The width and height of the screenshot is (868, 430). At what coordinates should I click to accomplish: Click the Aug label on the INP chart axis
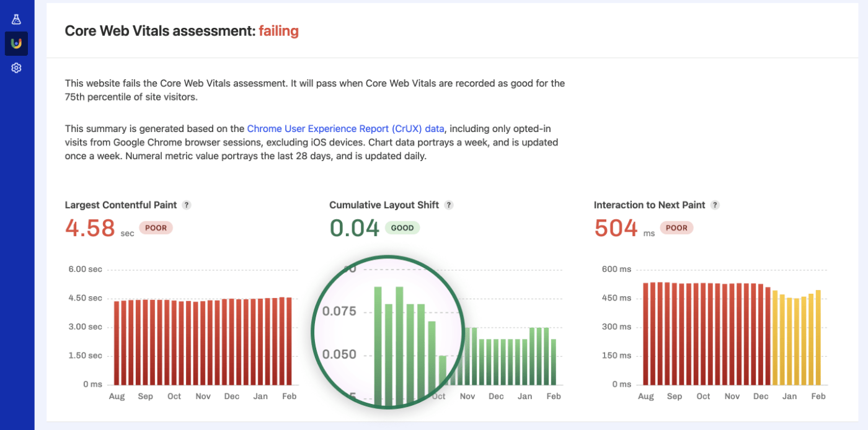pyautogui.click(x=646, y=396)
